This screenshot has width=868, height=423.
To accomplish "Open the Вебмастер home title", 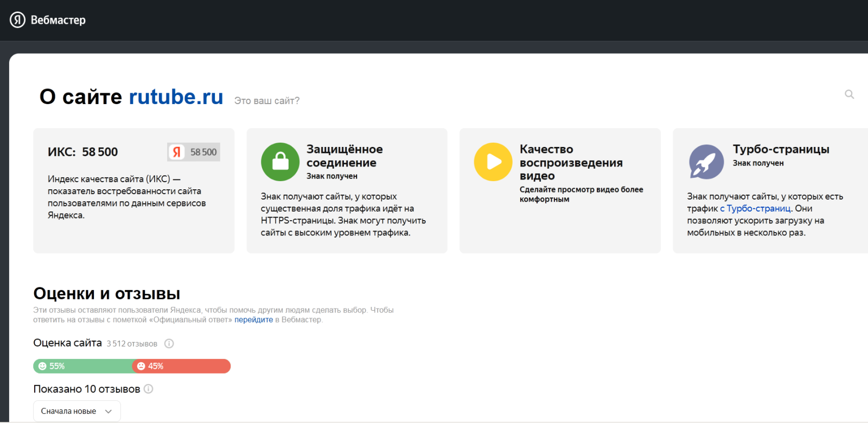I will click(58, 20).
